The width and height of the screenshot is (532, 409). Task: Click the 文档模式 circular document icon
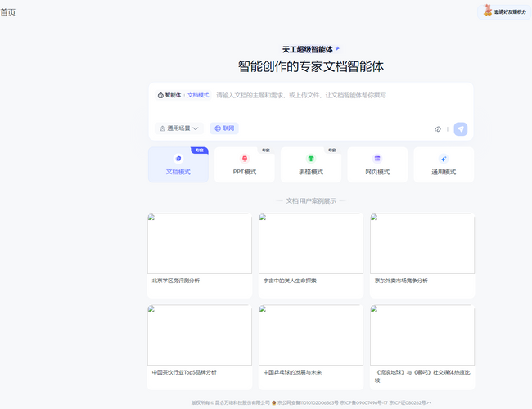click(178, 159)
